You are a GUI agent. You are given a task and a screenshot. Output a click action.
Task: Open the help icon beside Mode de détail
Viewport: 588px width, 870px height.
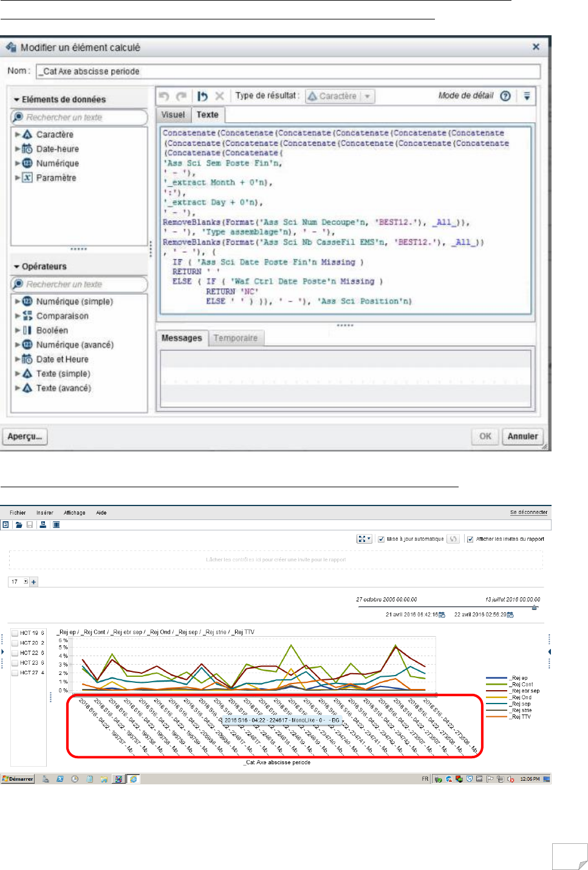click(x=505, y=96)
